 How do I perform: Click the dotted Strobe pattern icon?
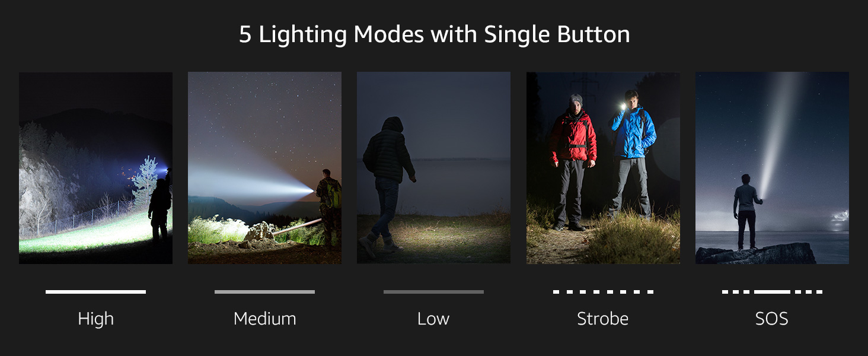[x=603, y=292]
